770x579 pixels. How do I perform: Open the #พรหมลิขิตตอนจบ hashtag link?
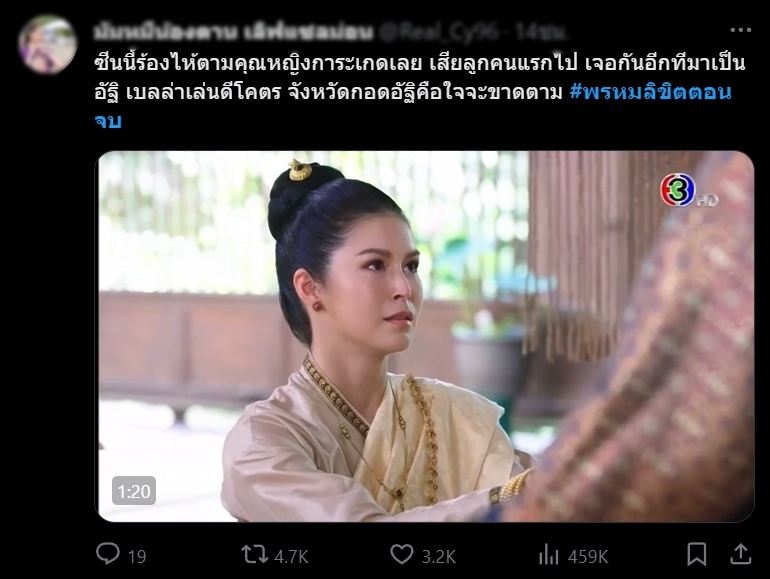coord(412,106)
